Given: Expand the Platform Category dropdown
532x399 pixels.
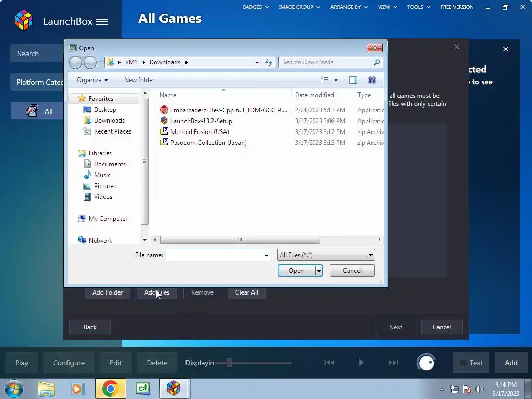Looking at the screenshot, I should tap(37, 82).
